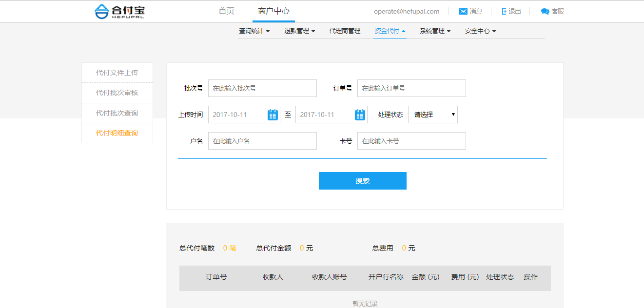The width and height of the screenshot is (644, 308).
Task: Focus the 卡号 input field
Action: click(411, 141)
